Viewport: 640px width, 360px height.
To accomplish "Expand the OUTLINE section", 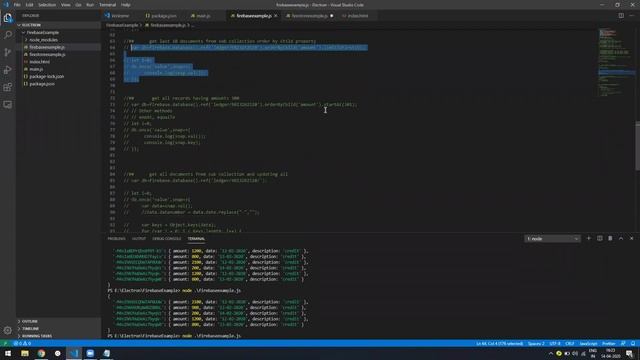I will pyautogui.click(x=58, y=321).
